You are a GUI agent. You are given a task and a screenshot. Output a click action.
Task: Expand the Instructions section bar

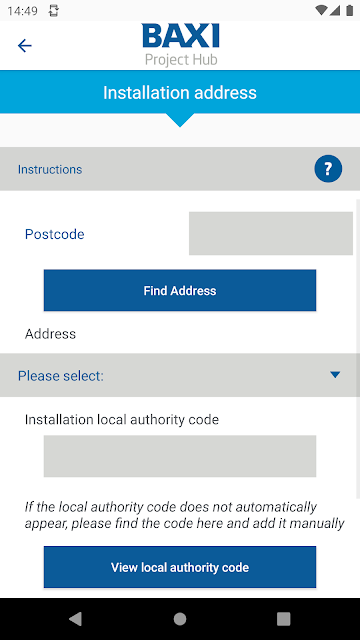pyautogui.click(x=180, y=169)
